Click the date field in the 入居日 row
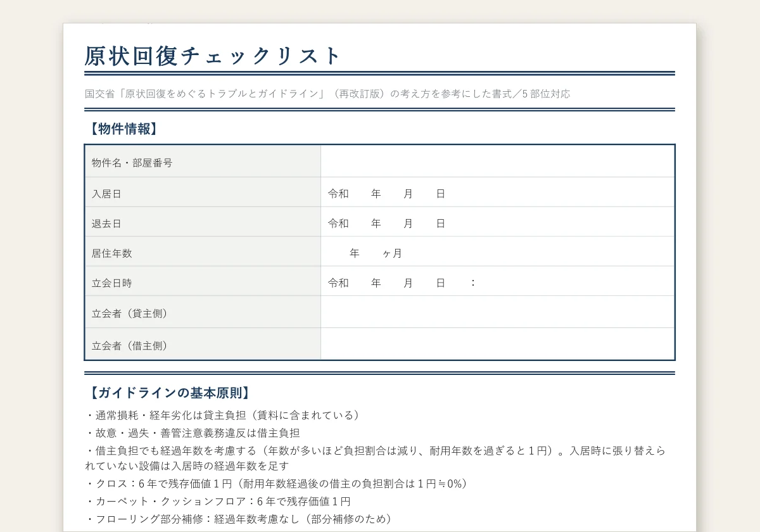 coord(497,193)
